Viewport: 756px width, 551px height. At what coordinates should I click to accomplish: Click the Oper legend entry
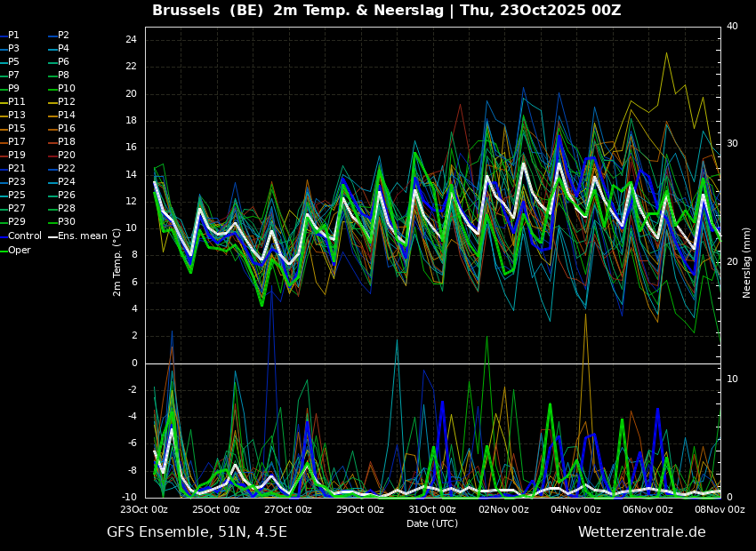pos(15,250)
